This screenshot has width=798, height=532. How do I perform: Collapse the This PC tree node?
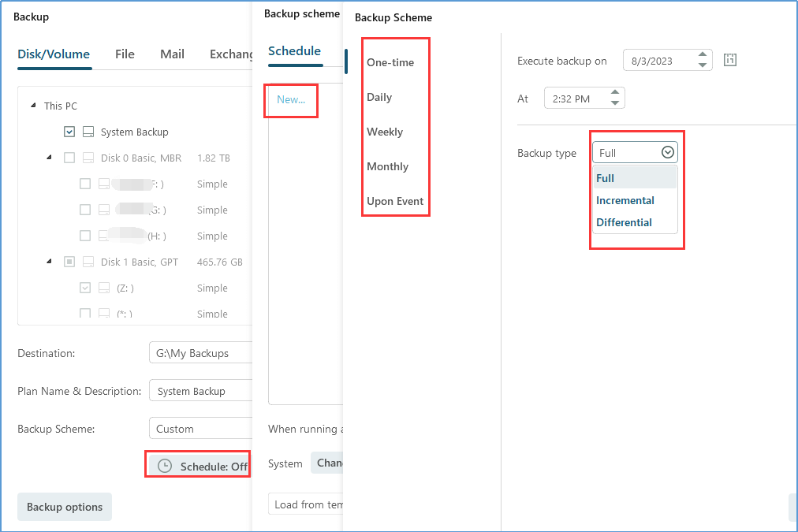(33, 106)
